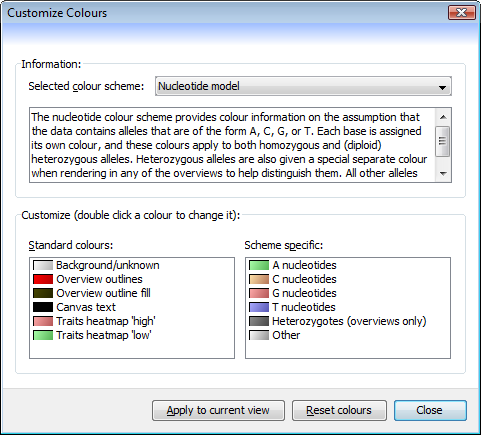Select the red G nucleotides swatch

coord(259,293)
